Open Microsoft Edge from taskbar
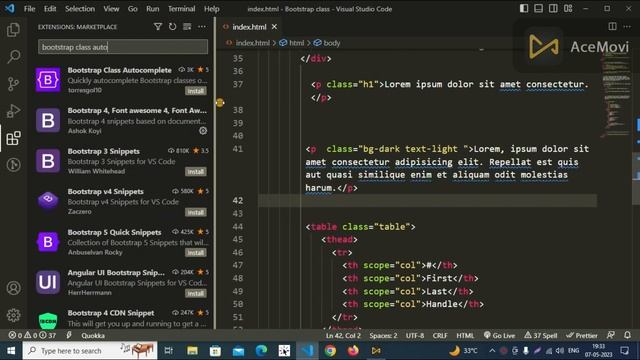The image size is (640, 360). (261, 351)
